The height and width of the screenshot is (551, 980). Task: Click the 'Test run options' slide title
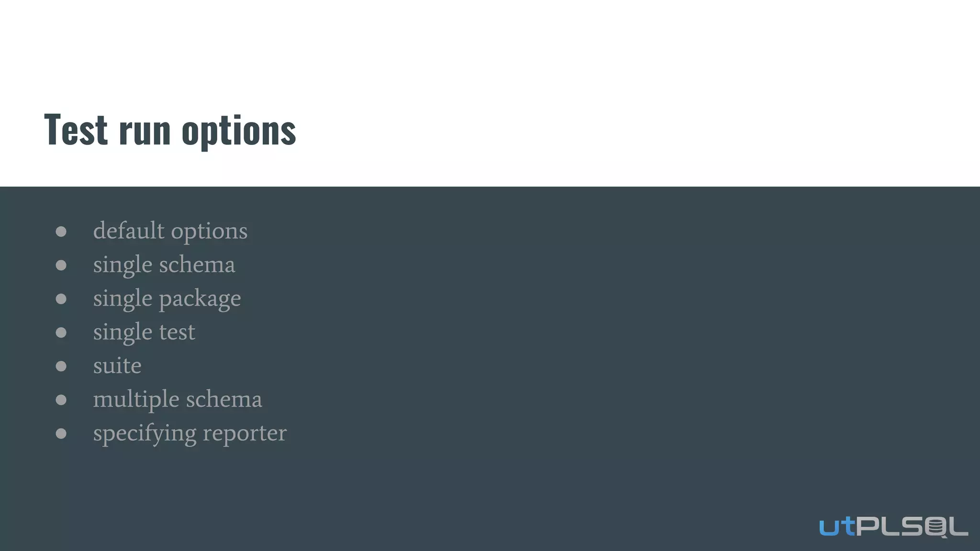[170, 129]
